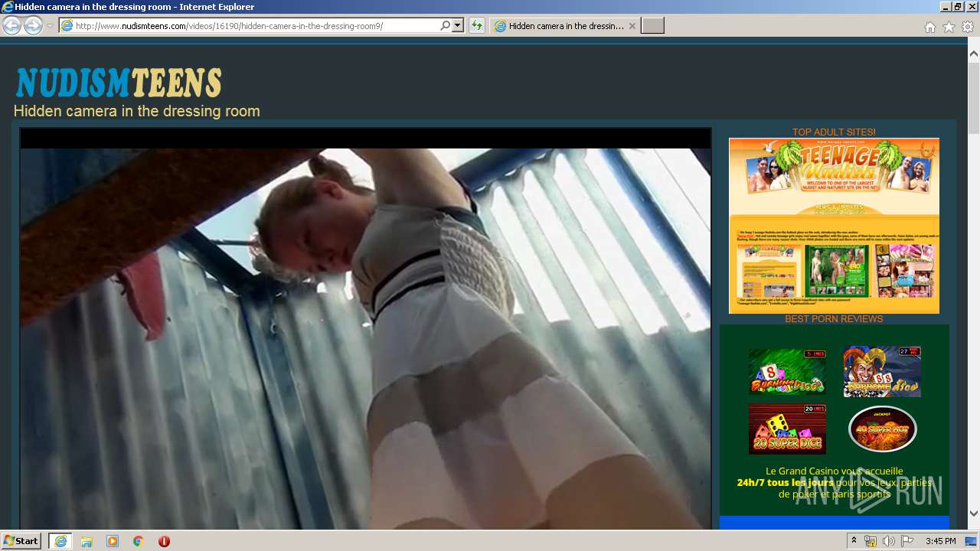Click the page scrollbar up arrow
Screen dimensions: 980x551
[x=974, y=54]
